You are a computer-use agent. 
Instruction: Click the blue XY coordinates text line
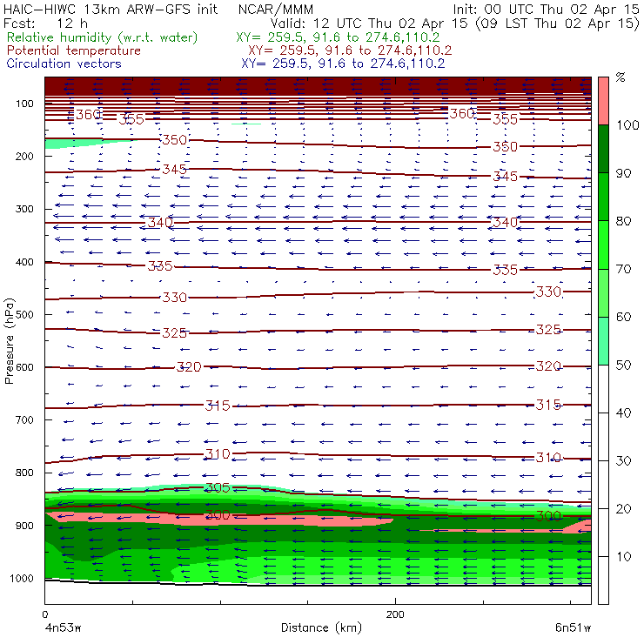[x=343, y=64]
